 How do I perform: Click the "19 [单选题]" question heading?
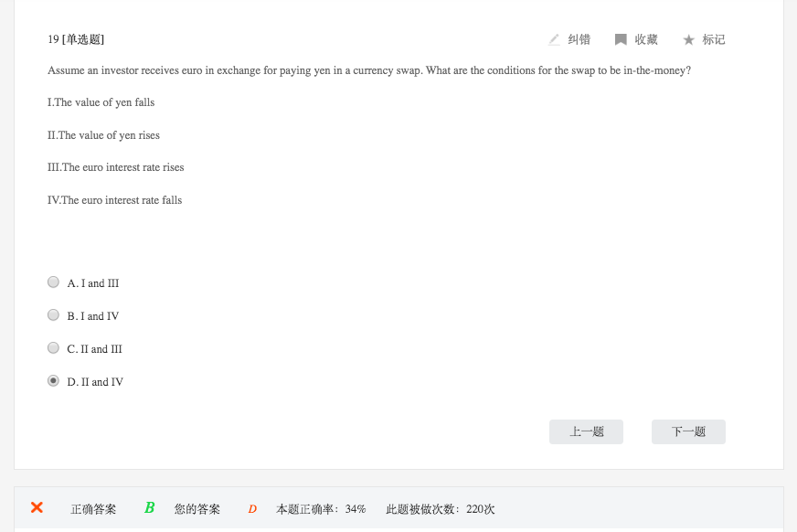point(76,39)
